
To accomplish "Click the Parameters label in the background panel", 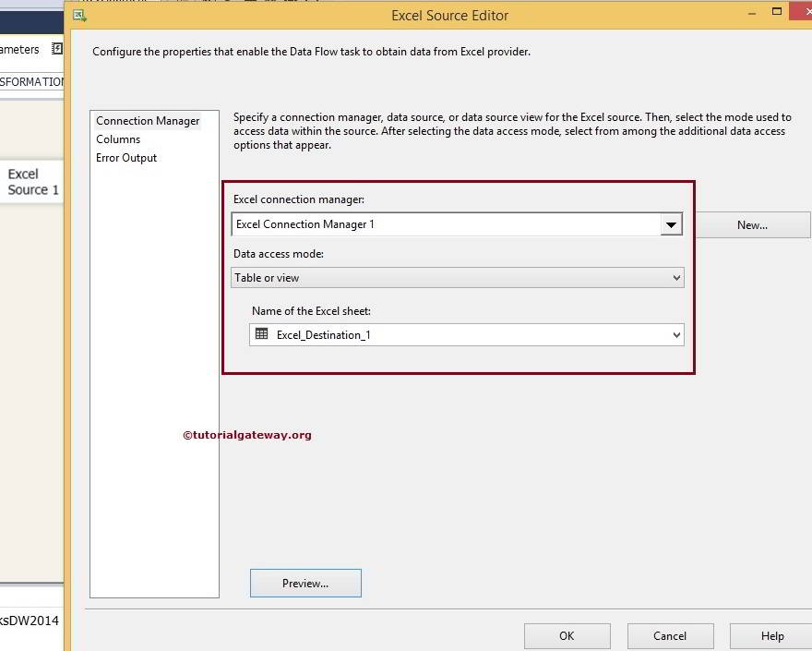I will 18,48.
